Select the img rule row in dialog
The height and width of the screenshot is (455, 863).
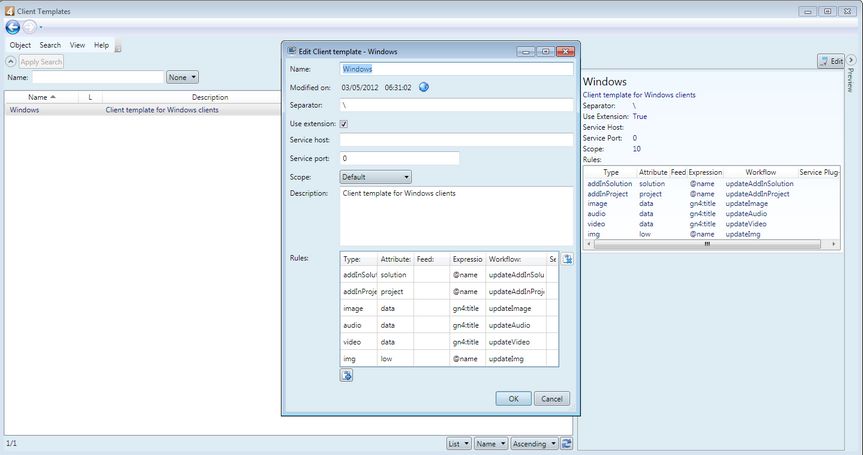pos(449,359)
